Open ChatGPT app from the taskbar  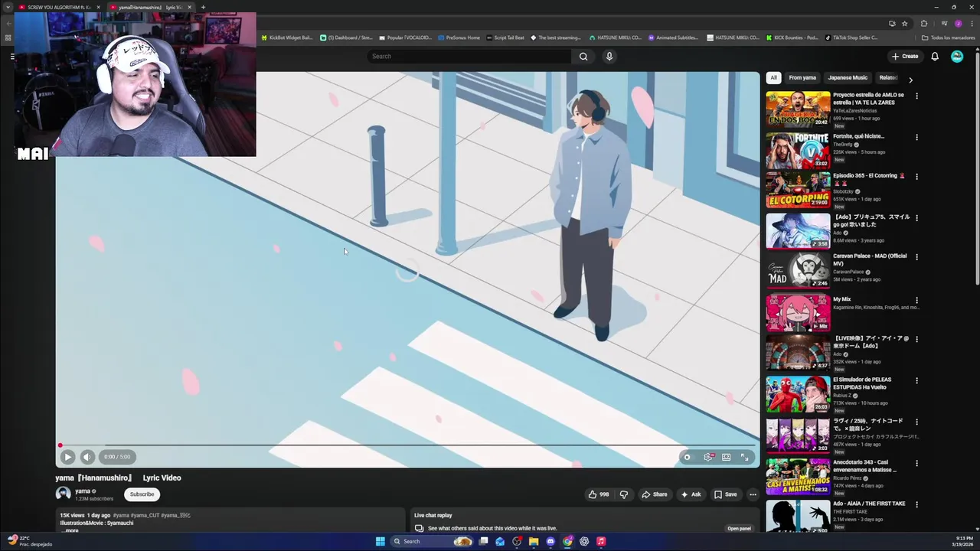click(x=584, y=541)
